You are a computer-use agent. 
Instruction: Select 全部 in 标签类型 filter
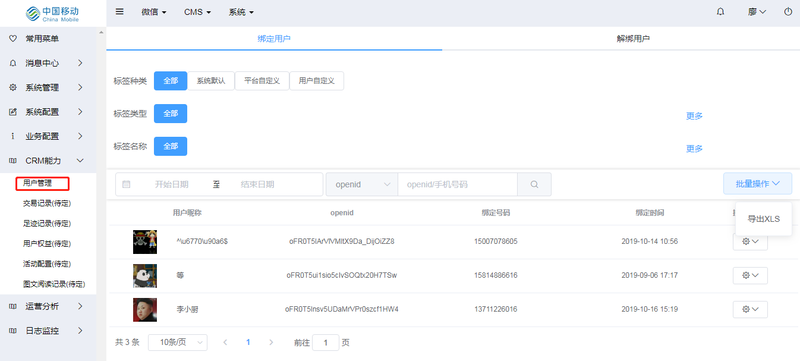click(x=170, y=114)
